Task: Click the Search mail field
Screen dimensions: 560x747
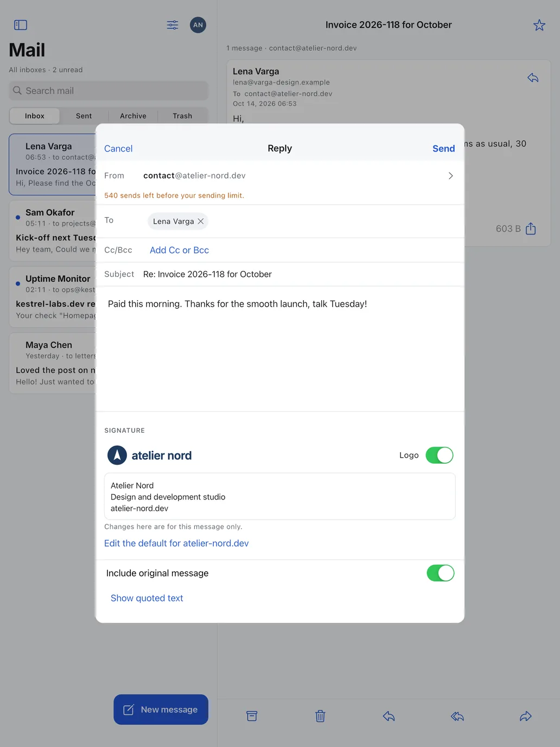Action: [109, 91]
